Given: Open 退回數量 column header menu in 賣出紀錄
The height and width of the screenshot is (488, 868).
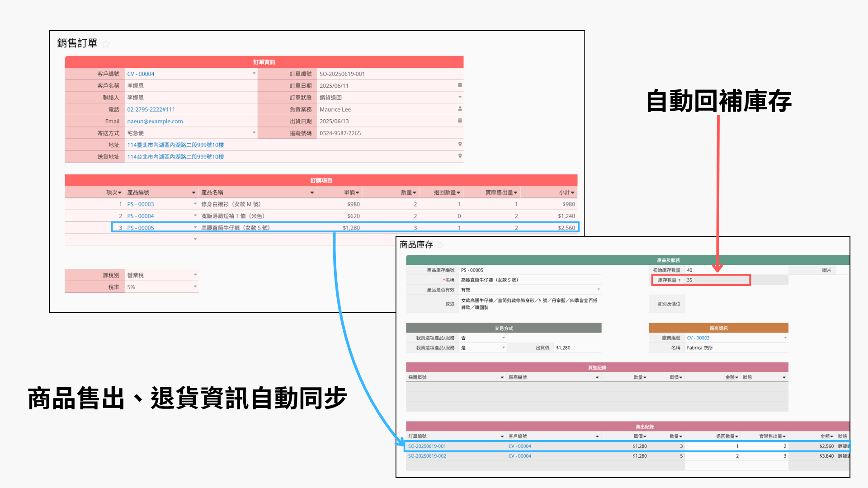Looking at the screenshot, I should tap(736, 436).
